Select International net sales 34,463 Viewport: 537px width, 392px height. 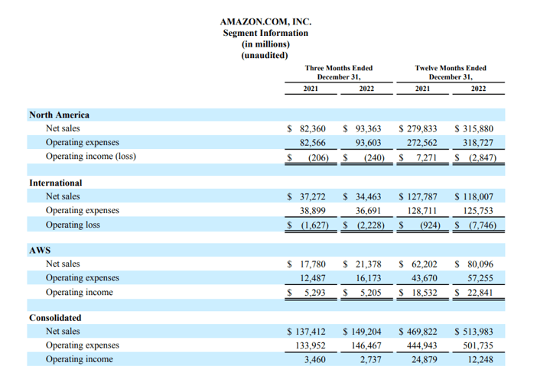(368, 196)
